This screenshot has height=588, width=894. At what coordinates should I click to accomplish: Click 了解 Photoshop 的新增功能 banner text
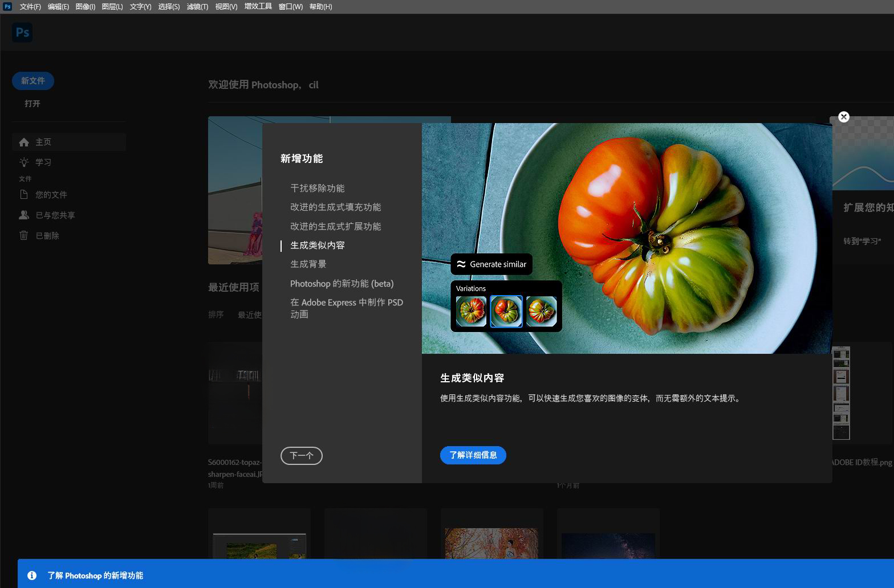pos(95,575)
